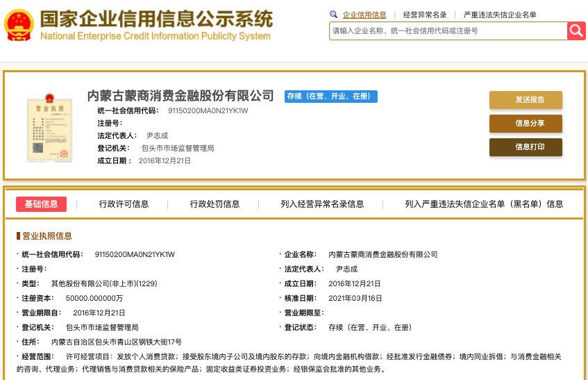This screenshot has width=588, height=380.
Task: Click the 存续（在营、开业、在册）status badge
Action: (x=330, y=97)
